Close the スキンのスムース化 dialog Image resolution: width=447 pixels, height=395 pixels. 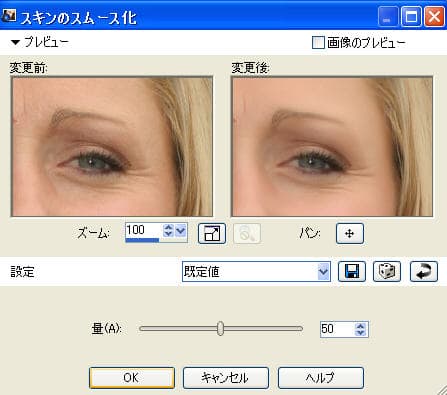coord(434,16)
